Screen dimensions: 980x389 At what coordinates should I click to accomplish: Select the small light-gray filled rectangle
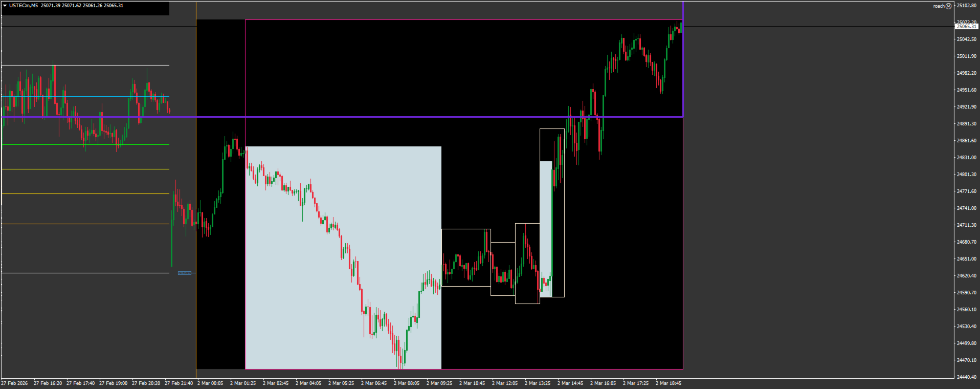pyautogui.click(x=546, y=229)
